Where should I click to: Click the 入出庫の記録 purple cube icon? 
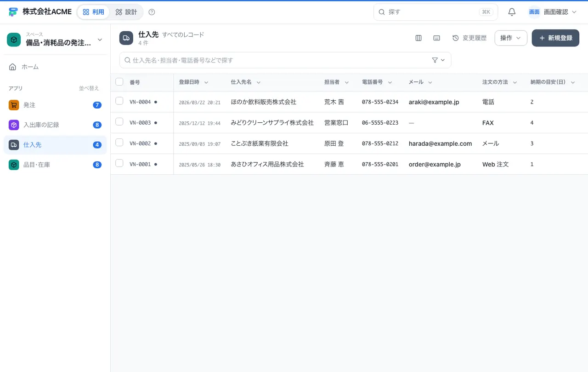tap(14, 125)
